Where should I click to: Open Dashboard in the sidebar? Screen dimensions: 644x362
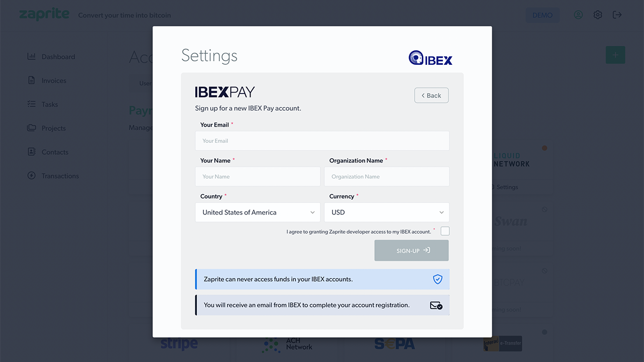58,57
